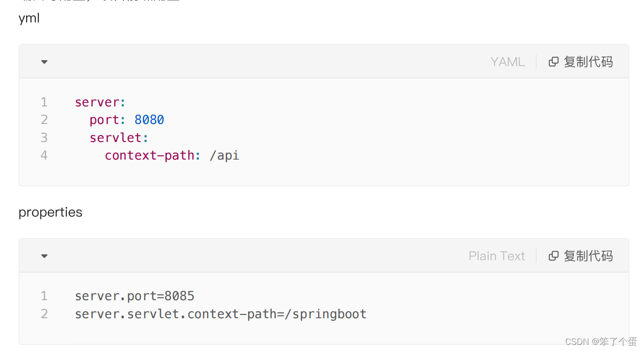
Task: Click the copy icon in the Plain Text block
Action: 554,256
